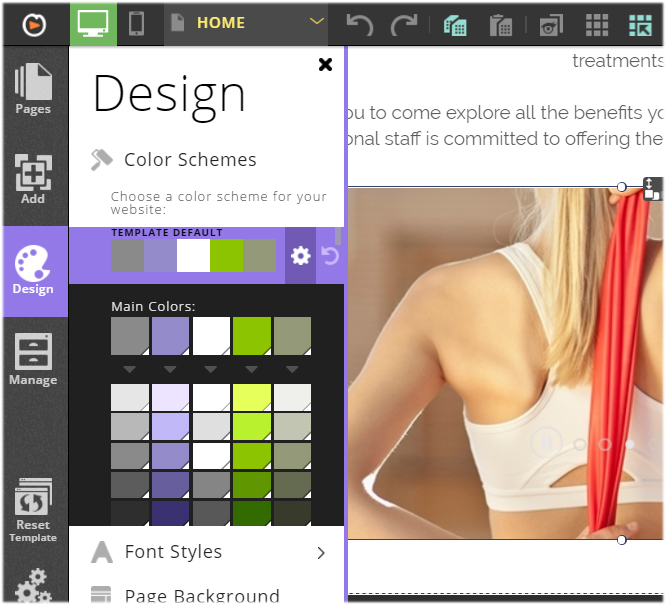Open settings gears at sidebar bottom
Screen dimensions: 666x605
click(x=33, y=586)
